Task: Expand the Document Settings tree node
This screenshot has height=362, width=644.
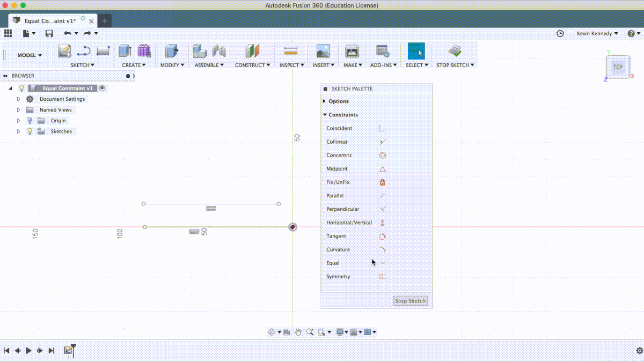Action: pos(19,99)
